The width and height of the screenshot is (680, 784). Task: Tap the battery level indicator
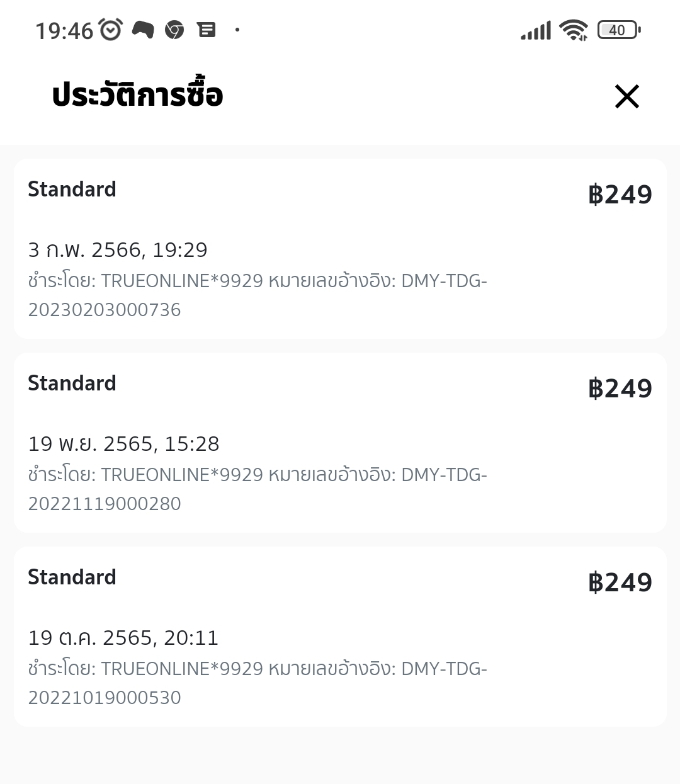click(x=618, y=30)
